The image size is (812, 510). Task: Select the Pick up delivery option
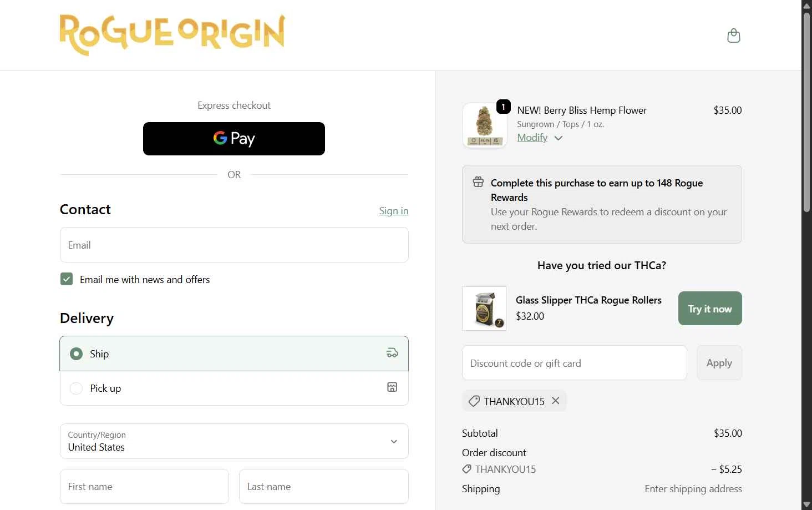click(x=234, y=388)
